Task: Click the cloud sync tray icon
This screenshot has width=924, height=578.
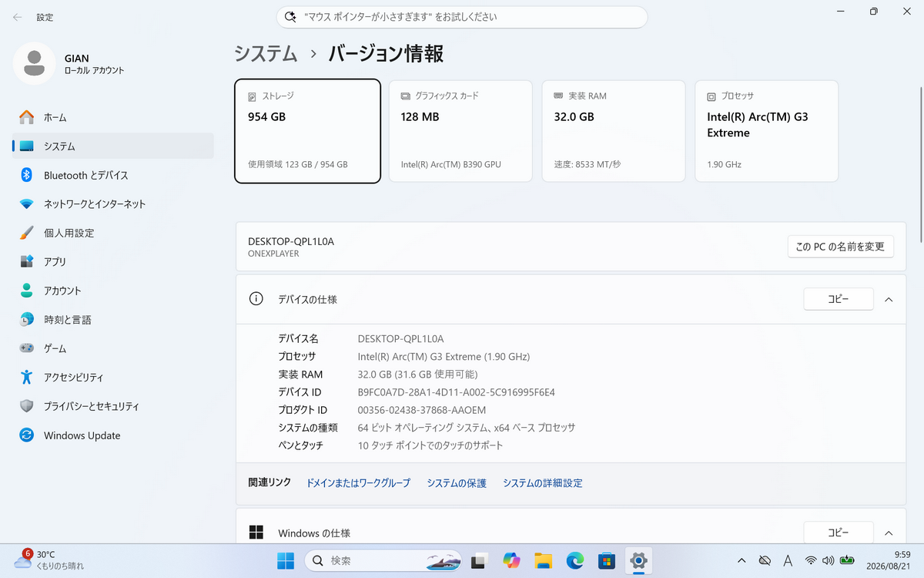Action: pos(765,560)
